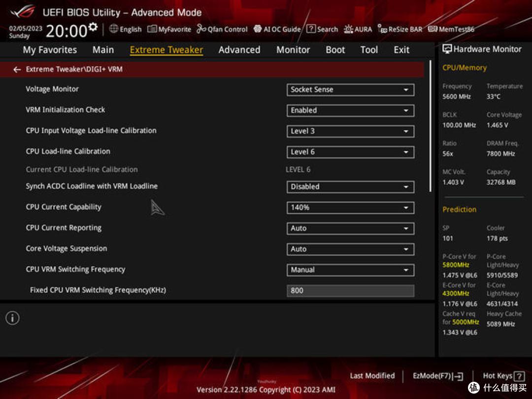Click the MemTest86 icon
This screenshot has height=399, width=532.
pyautogui.click(x=432, y=29)
